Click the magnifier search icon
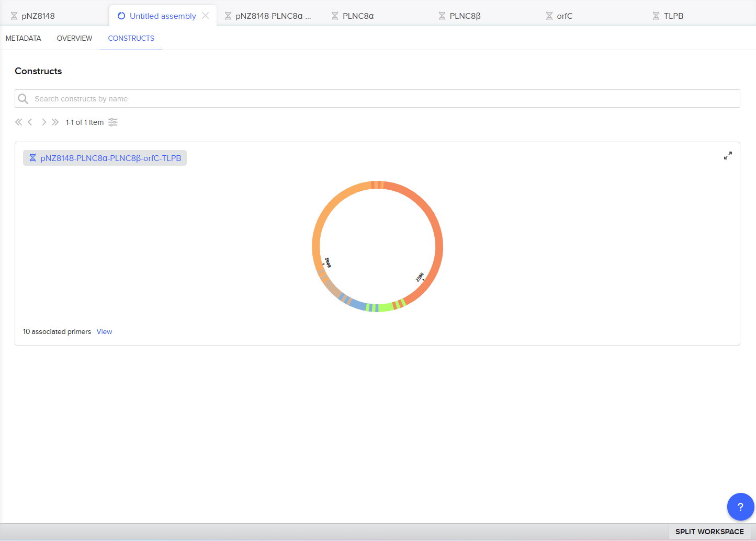The image size is (756, 541). point(23,99)
